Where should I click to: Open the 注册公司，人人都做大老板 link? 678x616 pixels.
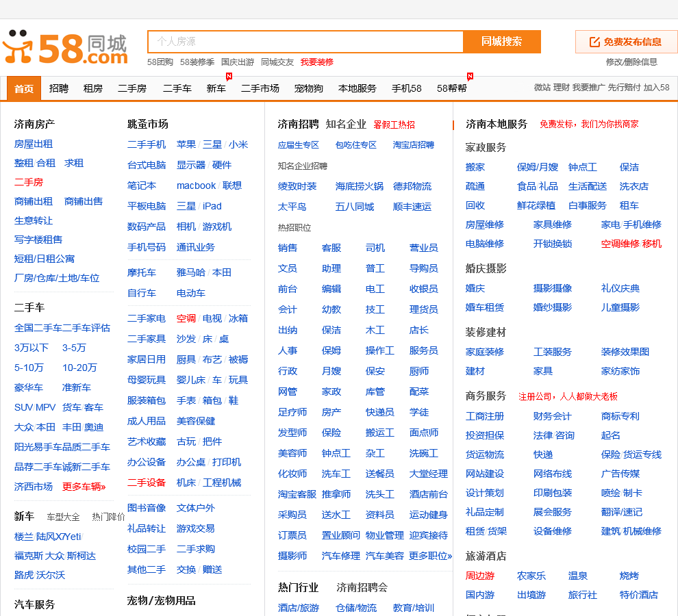(x=568, y=397)
